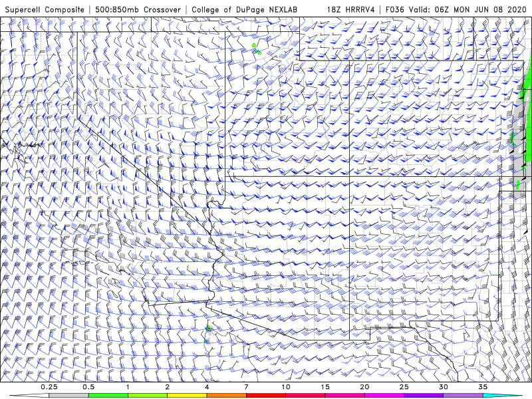Click the scale label 10
532x399 pixels.
[286, 387]
